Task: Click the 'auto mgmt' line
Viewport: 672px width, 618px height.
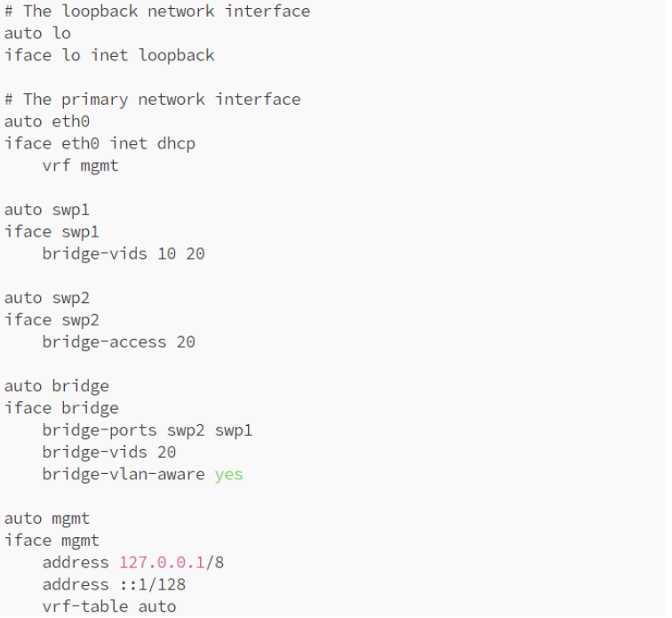Action: (x=47, y=518)
